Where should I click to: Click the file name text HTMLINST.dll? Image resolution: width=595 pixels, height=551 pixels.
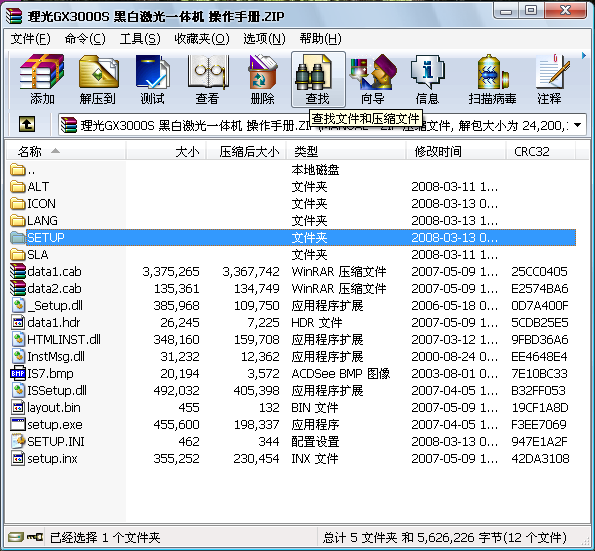coord(64,340)
